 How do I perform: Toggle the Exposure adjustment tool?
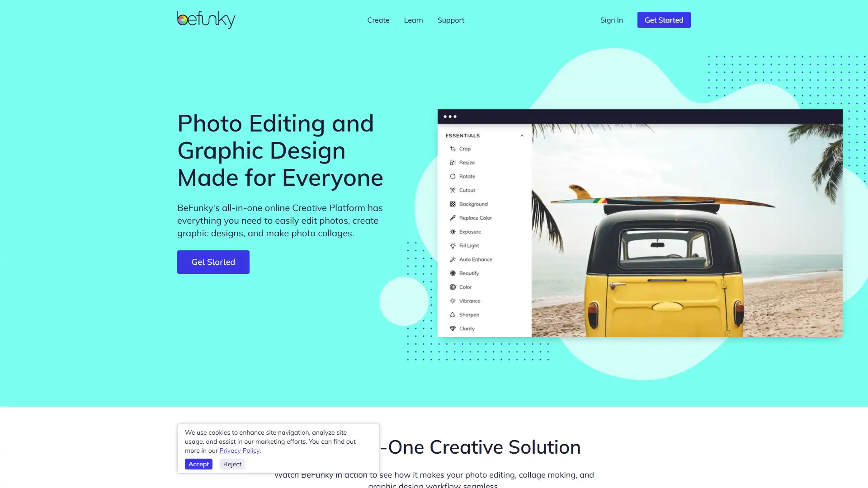469,232
